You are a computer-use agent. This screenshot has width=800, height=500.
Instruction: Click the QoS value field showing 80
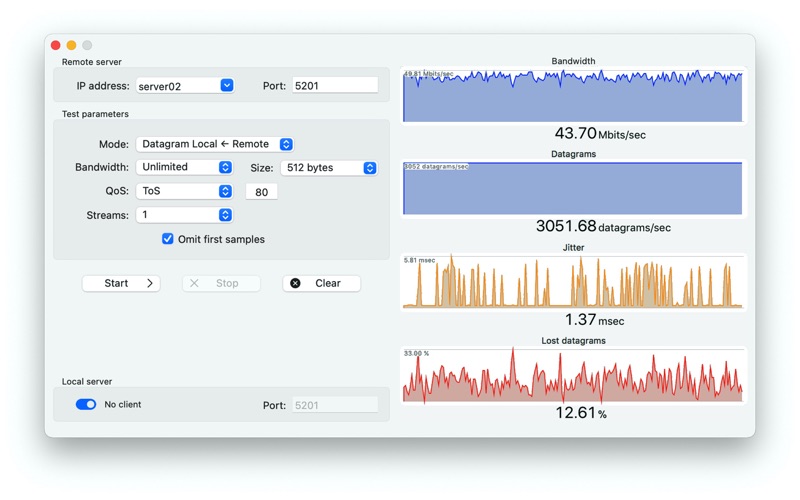coord(261,192)
